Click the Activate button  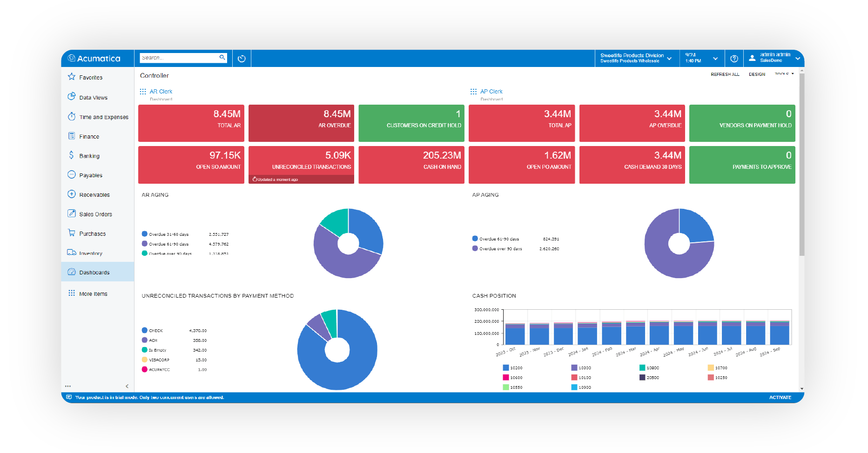780,397
